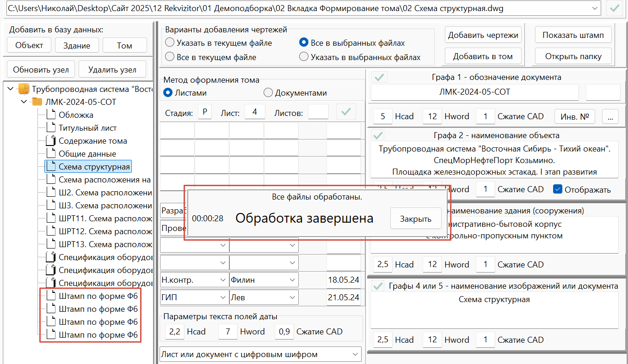Image resolution: width=628 pixels, height=364 pixels.
Task: Click the Hcad field with value 2,2
Action: click(x=174, y=332)
